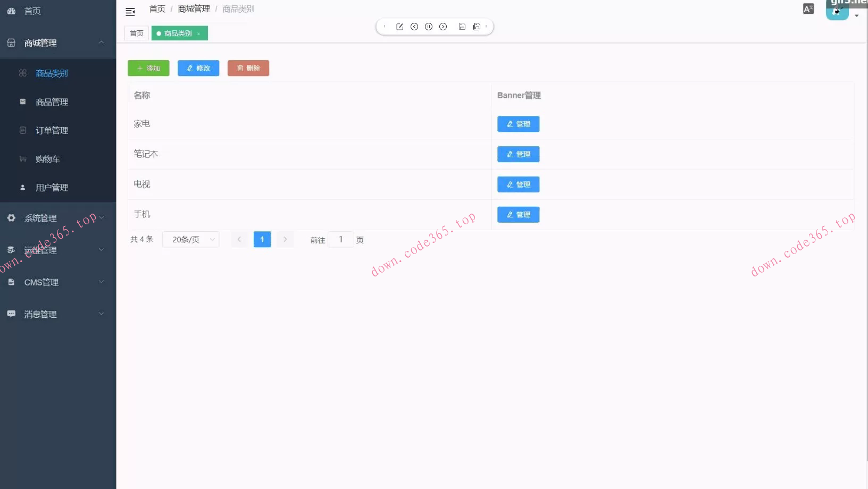Select the 家电 category name cell
This screenshot has height=489, width=868.
click(x=310, y=124)
